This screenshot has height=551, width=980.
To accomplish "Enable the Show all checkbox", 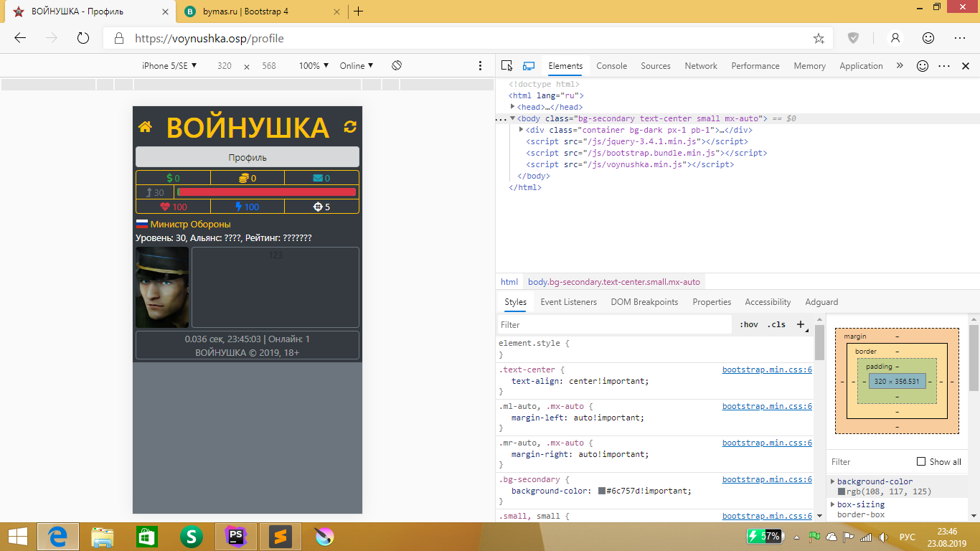I will 921,461.
